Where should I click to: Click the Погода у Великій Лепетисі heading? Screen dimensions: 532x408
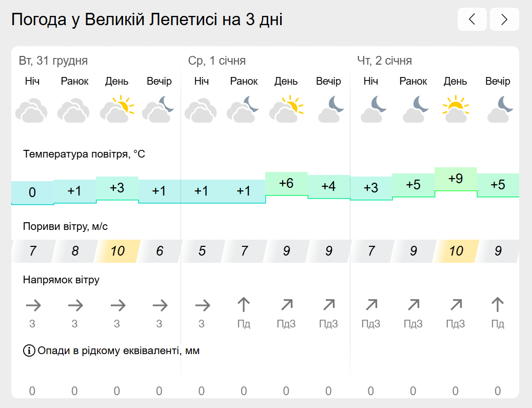(x=147, y=20)
